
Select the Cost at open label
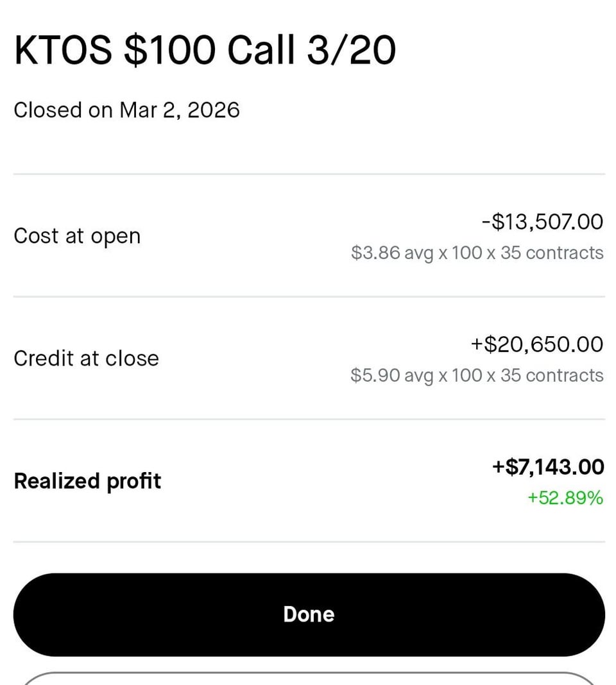(x=77, y=236)
